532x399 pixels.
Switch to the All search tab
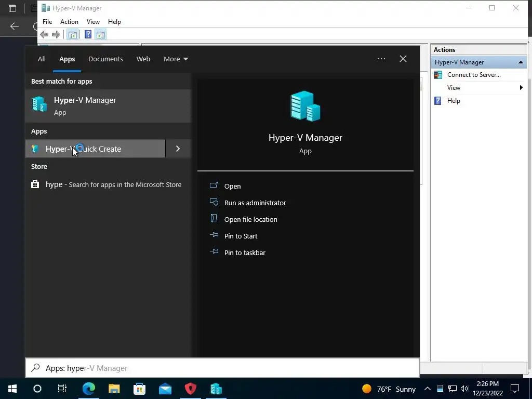click(x=42, y=59)
